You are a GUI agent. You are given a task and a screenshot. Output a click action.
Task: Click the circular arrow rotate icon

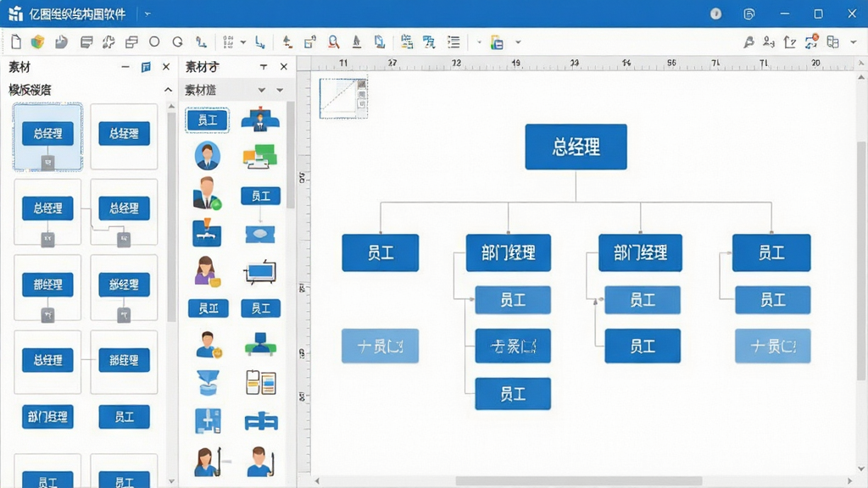click(x=178, y=42)
